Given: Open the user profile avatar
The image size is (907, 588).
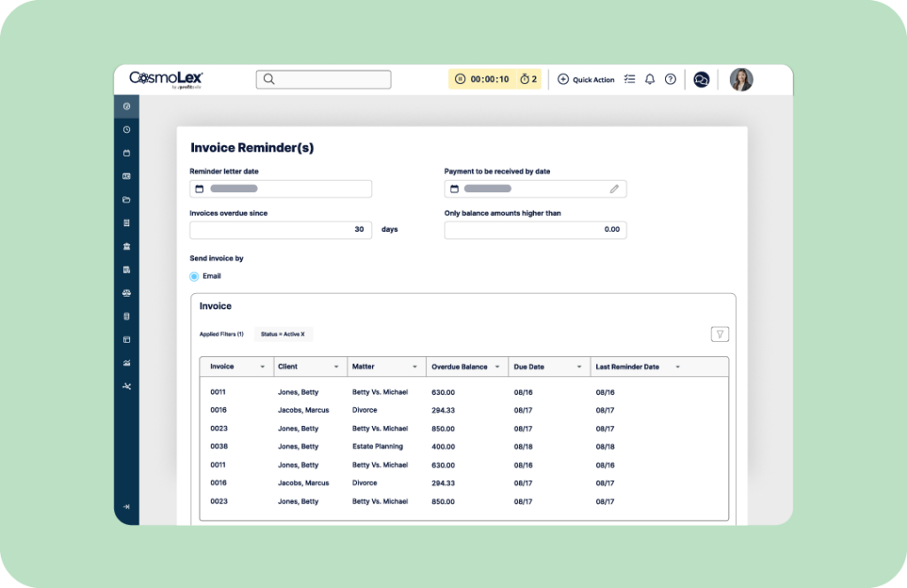Looking at the screenshot, I should click(740, 80).
